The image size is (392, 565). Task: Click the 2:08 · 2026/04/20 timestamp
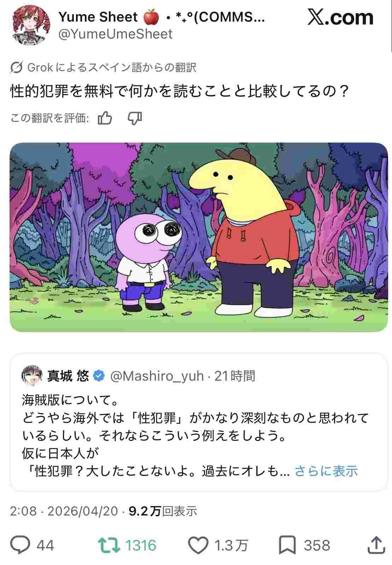point(64,511)
